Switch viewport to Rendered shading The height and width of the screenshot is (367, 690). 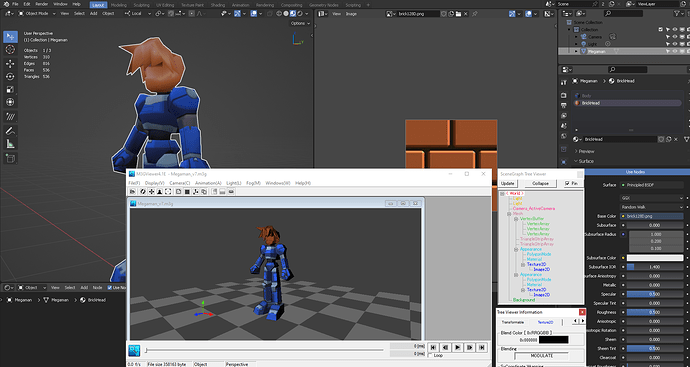click(299, 14)
